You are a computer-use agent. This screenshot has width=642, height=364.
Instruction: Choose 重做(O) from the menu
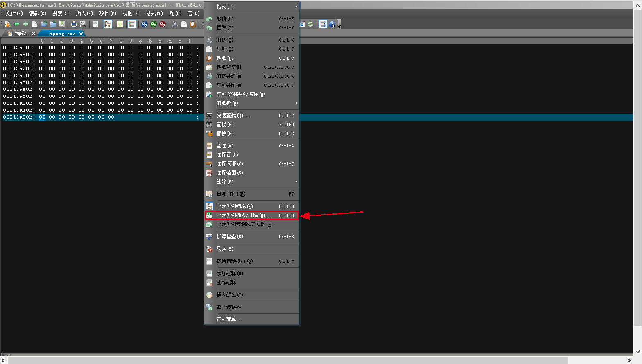pos(252,28)
